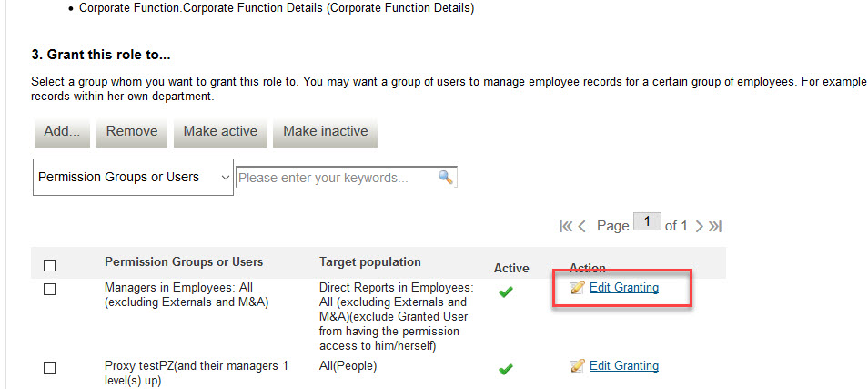This screenshot has width=868, height=389.
Task: Click the search magnifier icon in keyword field
Action: (446, 177)
